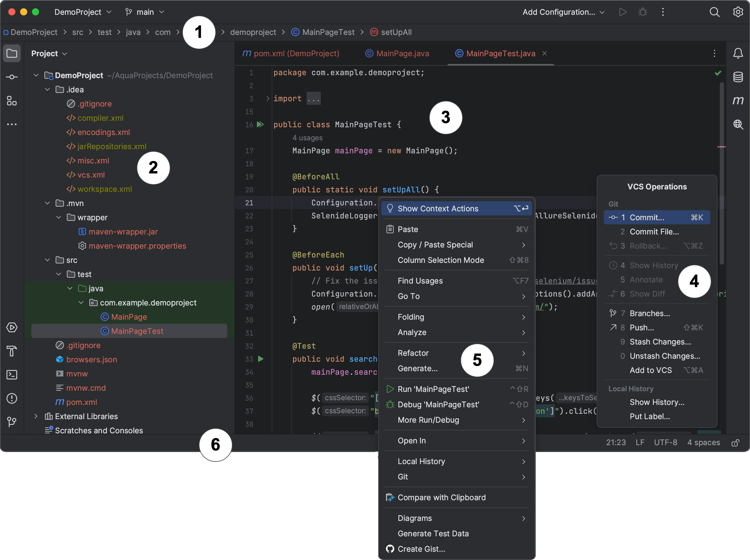The image size is (750, 560).
Task: Expand the .idea folder in project tree
Action: [48, 89]
